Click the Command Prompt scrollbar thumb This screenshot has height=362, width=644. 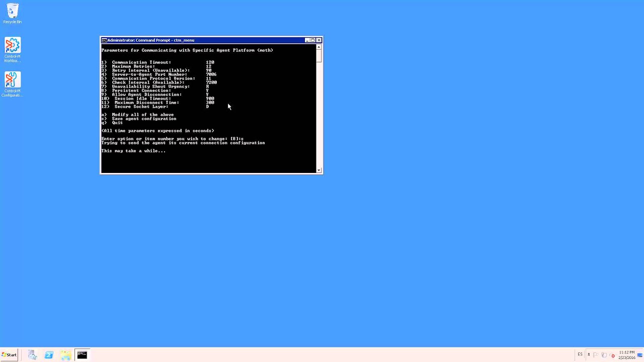(x=318, y=56)
